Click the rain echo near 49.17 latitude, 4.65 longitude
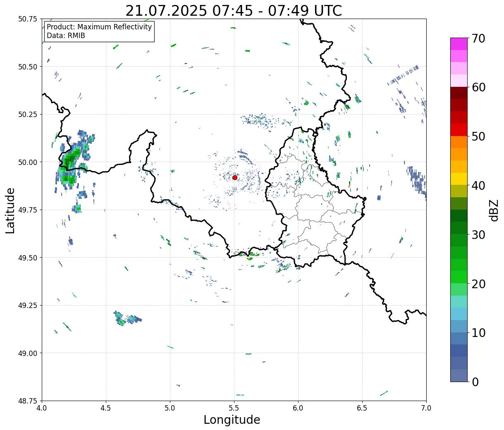504x430 pixels. point(127,318)
